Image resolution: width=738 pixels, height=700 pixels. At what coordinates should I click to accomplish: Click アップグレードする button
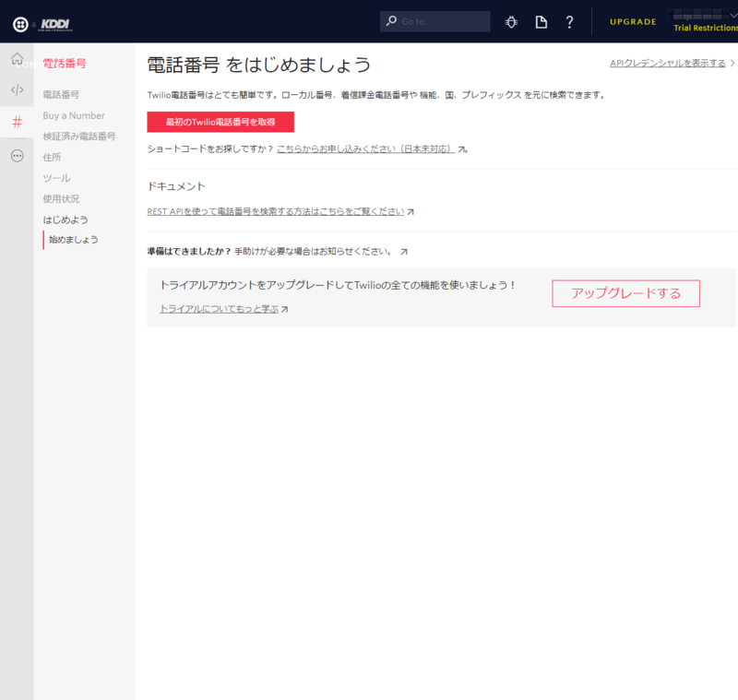click(x=626, y=293)
